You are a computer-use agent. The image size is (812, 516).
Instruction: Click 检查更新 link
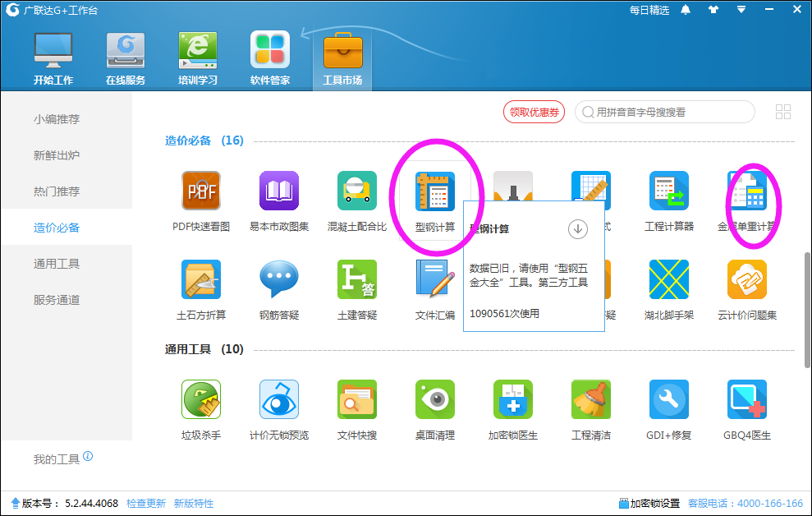point(146,504)
